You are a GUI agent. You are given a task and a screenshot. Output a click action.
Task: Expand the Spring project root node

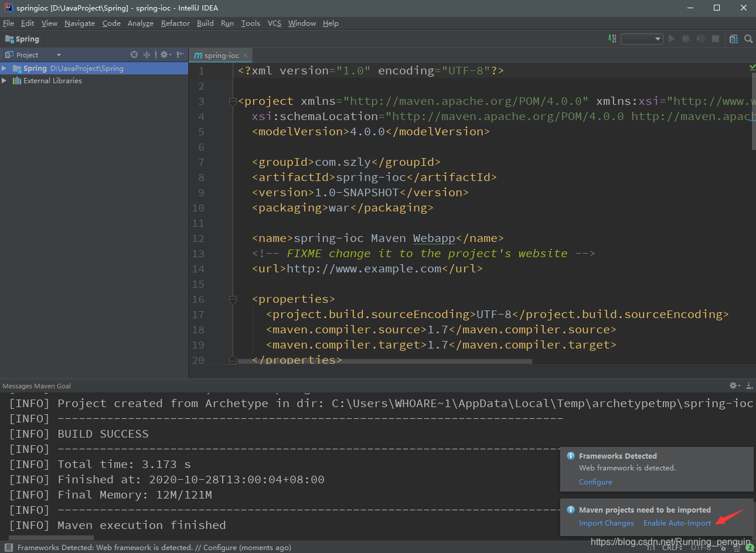pyautogui.click(x=5, y=69)
